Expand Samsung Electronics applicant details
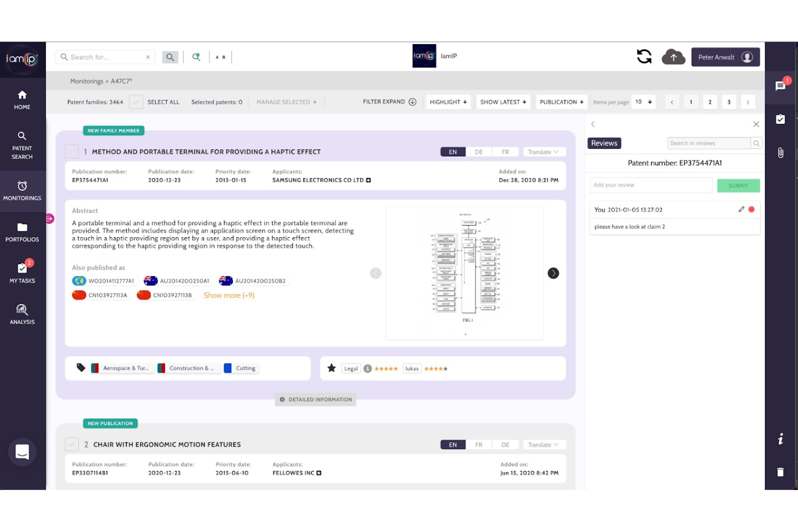The width and height of the screenshot is (798, 532). pos(368,180)
